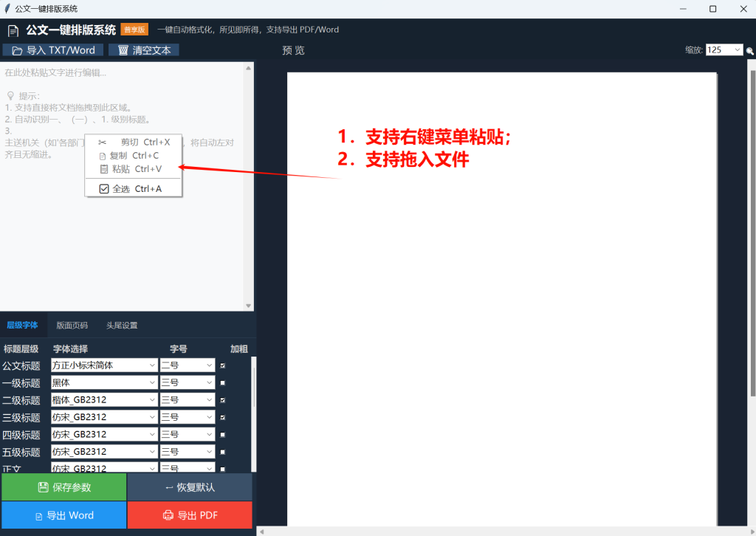Open 黑体 font dropdown for 一级标题
This screenshot has width=756, height=536.
pos(104,382)
